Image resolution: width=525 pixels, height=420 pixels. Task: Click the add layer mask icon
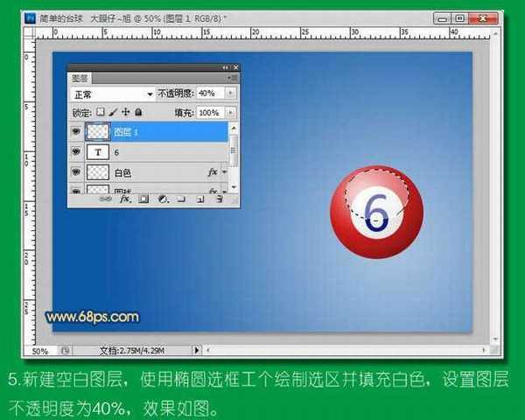143,199
